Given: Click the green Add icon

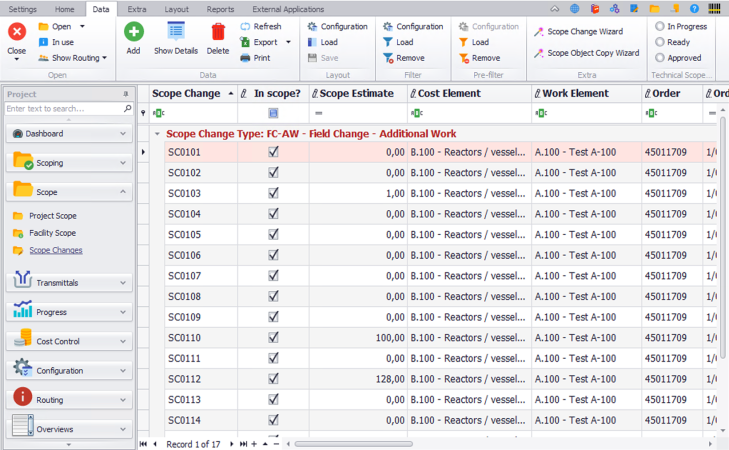Looking at the screenshot, I should click(133, 32).
